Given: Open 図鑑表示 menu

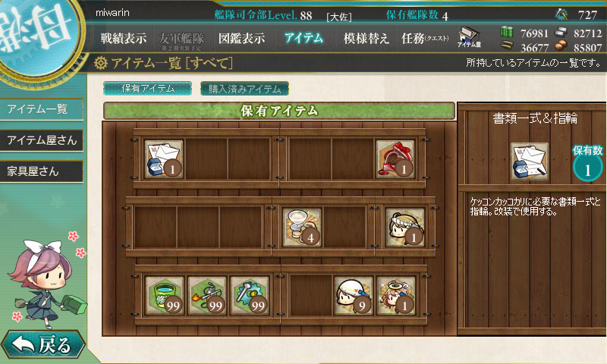Looking at the screenshot, I should click(x=241, y=38).
